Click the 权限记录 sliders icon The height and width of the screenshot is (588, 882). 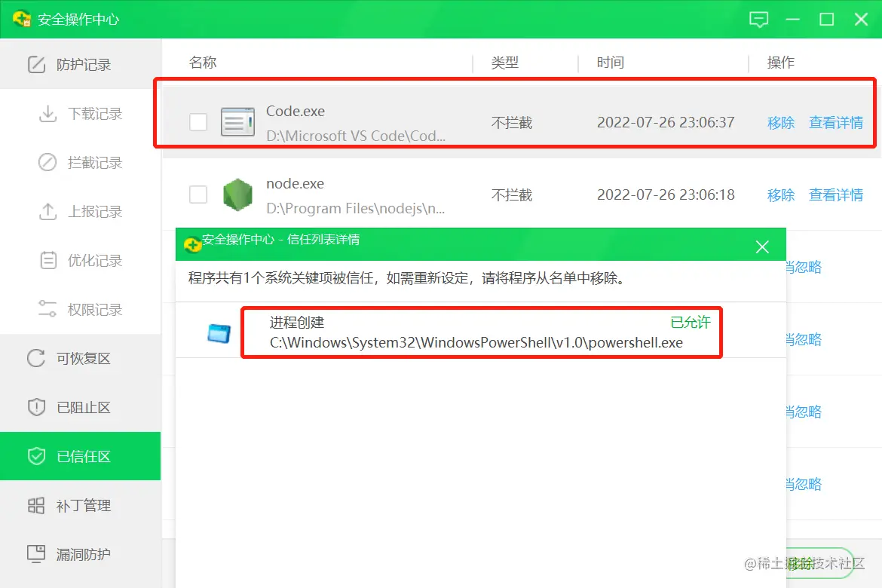click(47, 309)
